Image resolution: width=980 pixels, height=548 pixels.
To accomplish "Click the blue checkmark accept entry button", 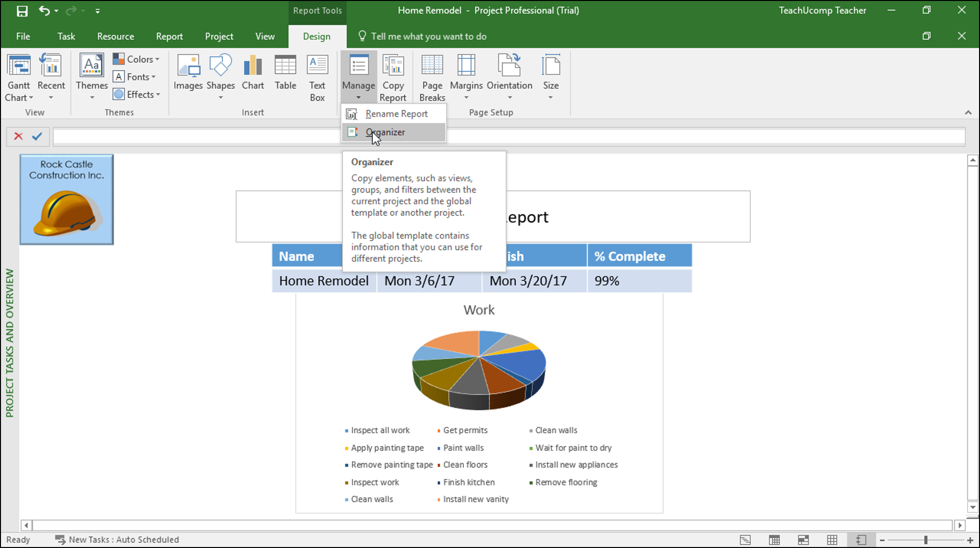I will [37, 136].
